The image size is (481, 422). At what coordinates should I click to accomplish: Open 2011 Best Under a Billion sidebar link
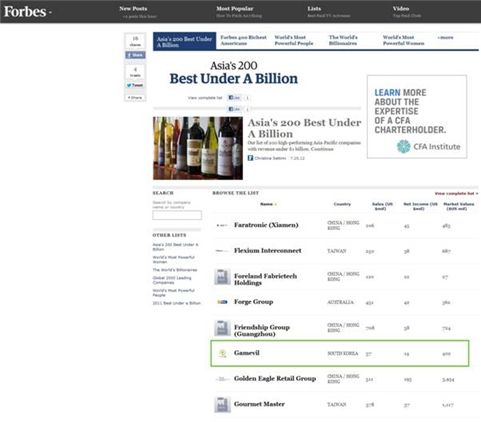tap(177, 303)
